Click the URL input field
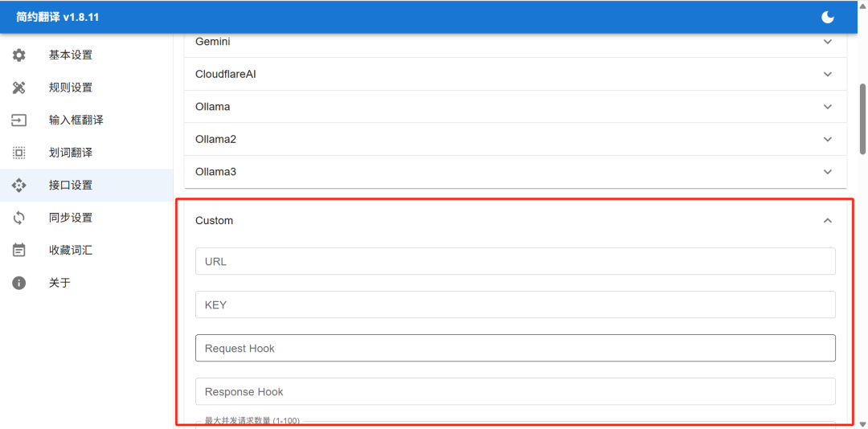The width and height of the screenshot is (868, 429). pos(514,261)
